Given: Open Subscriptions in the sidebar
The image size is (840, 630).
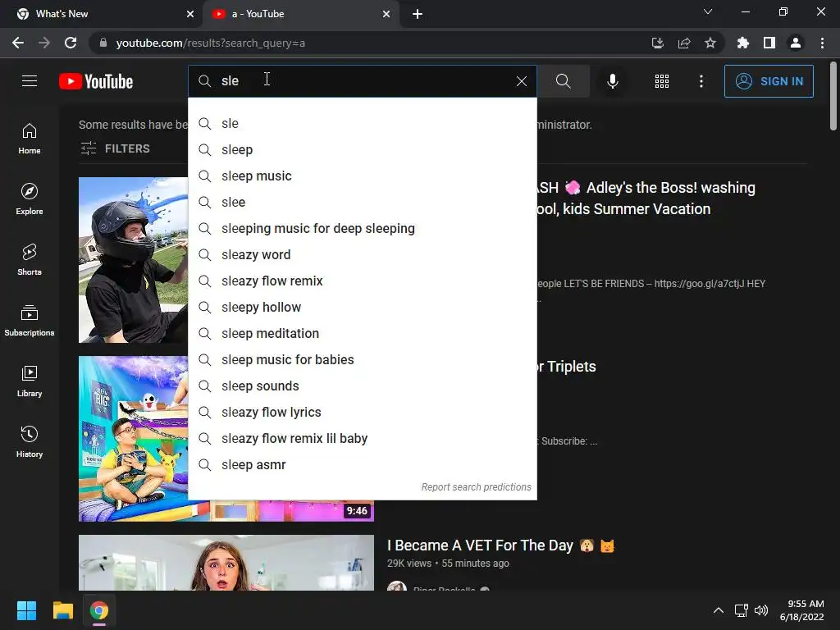Looking at the screenshot, I should tap(30, 321).
